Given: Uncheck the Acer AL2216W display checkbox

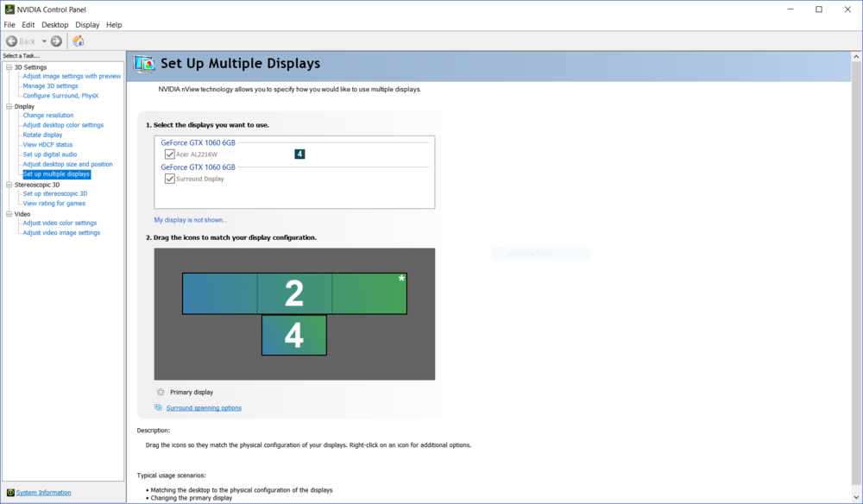Looking at the screenshot, I should pos(169,154).
